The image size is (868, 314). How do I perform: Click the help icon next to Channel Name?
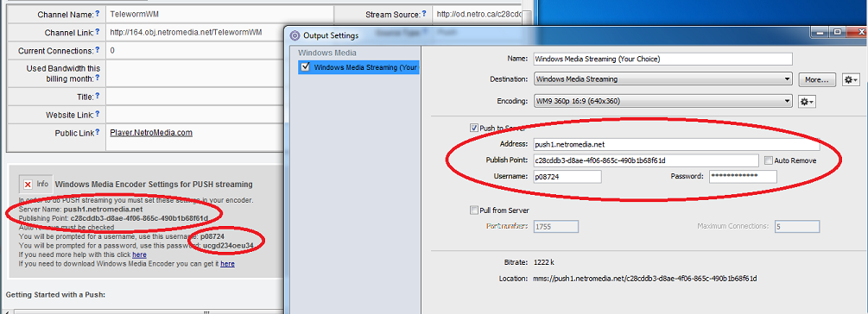click(98, 13)
